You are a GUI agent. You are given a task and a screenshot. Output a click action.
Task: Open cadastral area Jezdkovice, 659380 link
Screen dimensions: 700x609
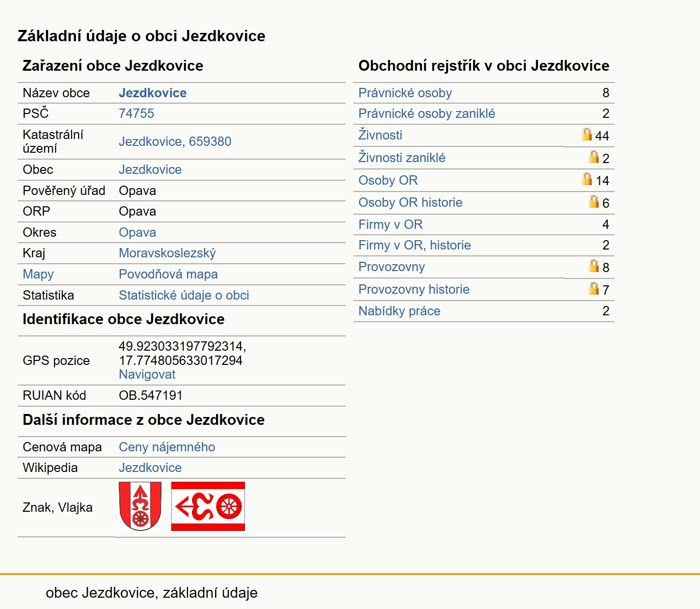(x=175, y=141)
